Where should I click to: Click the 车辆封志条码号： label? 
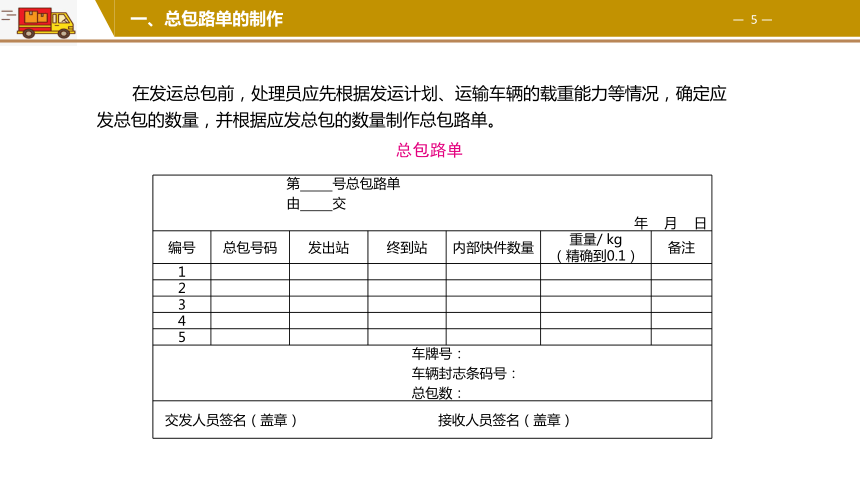click(464, 374)
